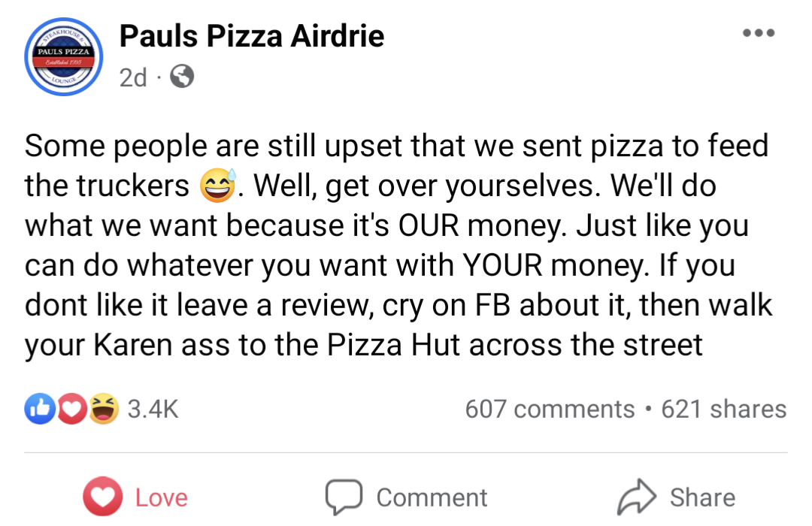View the 621 shares list
This screenshot has height=526, width=812.
coord(723,409)
